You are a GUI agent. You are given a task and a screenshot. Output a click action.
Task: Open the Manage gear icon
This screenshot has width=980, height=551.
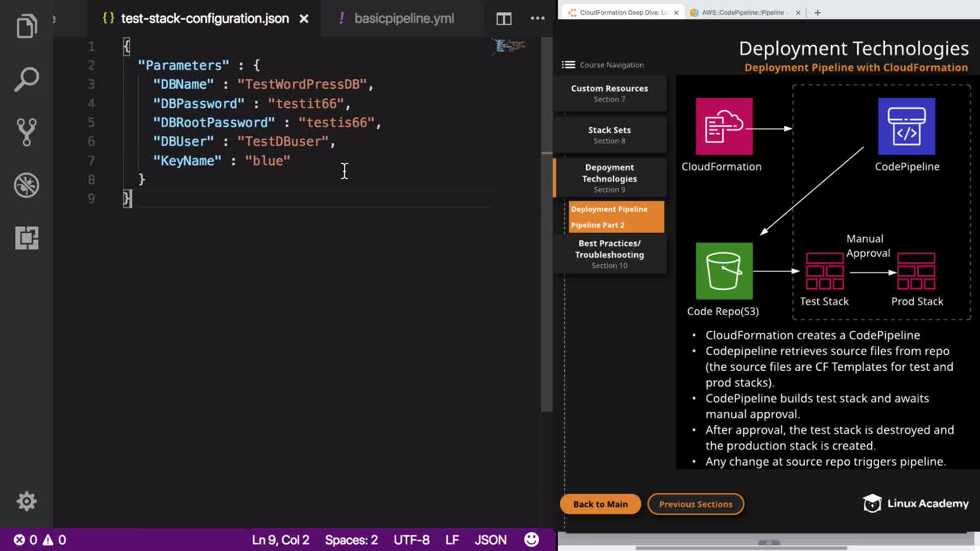(27, 501)
